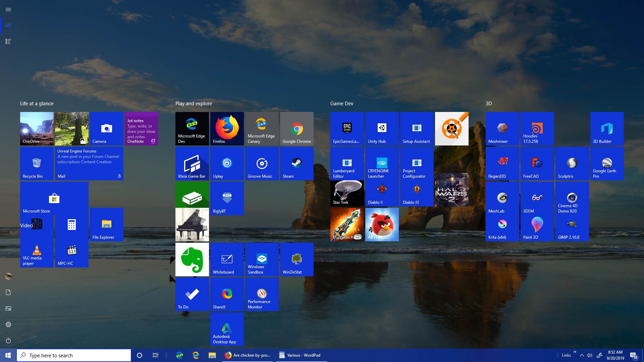Open the To Do tile
The image size is (644, 362).
tap(192, 294)
